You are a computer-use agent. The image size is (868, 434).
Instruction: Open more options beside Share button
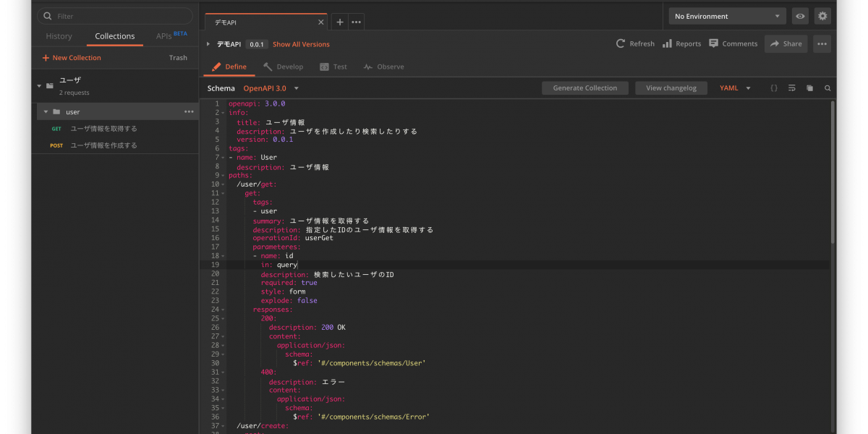click(x=822, y=44)
